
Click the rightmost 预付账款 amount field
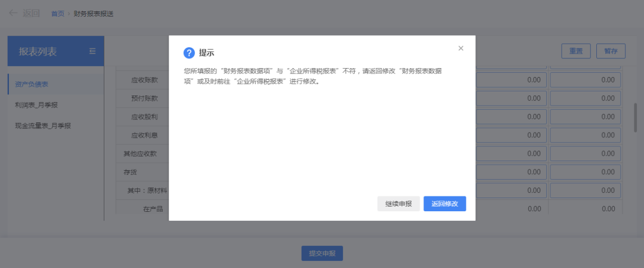pyautogui.click(x=585, y=98)
